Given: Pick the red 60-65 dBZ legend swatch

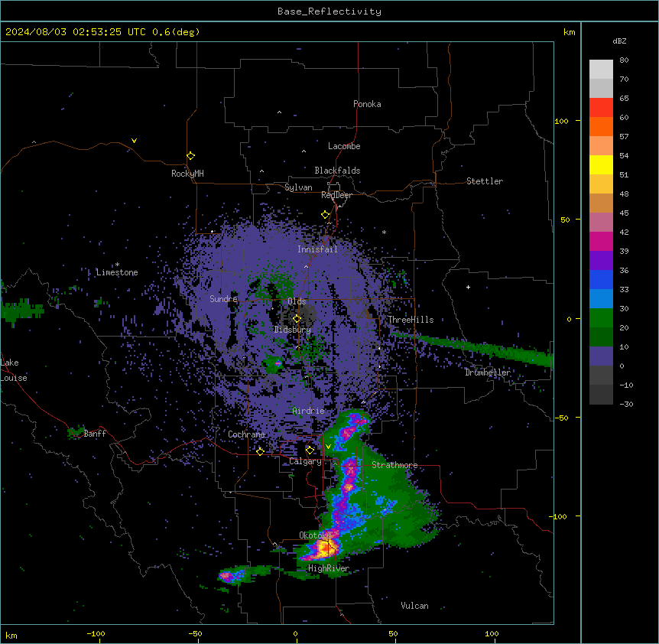Looking at the screenshot, I should coord(601,108).
